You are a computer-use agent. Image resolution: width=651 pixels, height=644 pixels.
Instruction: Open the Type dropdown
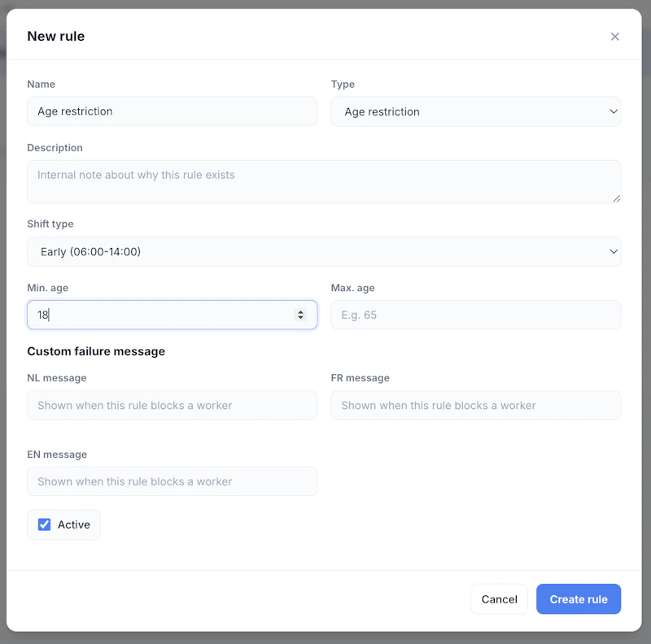475,111
